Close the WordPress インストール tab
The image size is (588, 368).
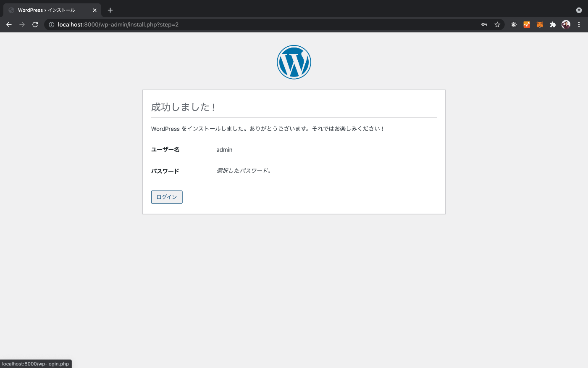(x=94, y=10)
